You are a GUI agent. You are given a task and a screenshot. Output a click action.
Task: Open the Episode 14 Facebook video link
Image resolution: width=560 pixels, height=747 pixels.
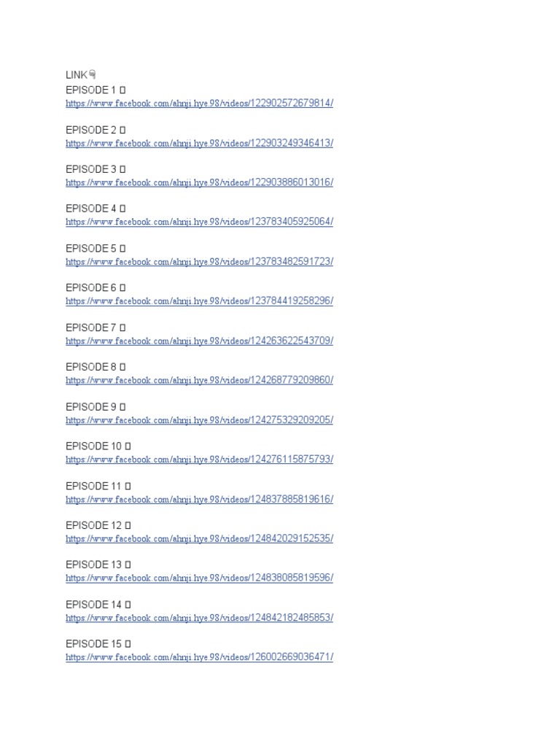pos(200,617)
